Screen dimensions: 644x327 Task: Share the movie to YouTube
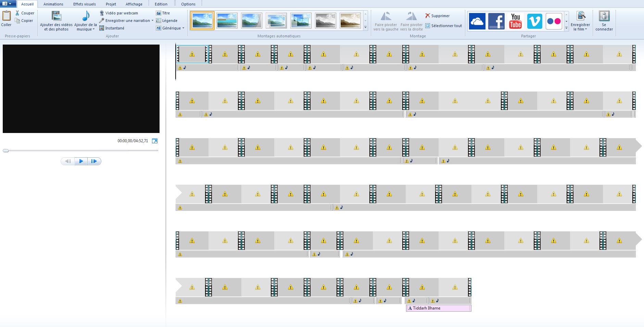(515, 21)
